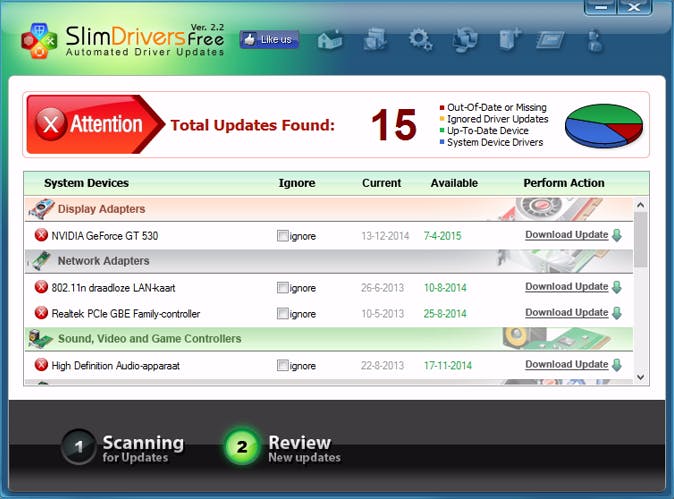Select step 1 Scanning for Updates
The image size is (674, 499).
(123, 447)
